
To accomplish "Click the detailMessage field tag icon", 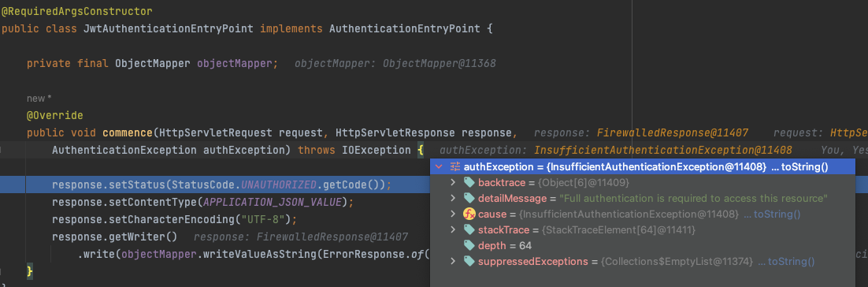I will pyautogui.click(x=469, y=199).
